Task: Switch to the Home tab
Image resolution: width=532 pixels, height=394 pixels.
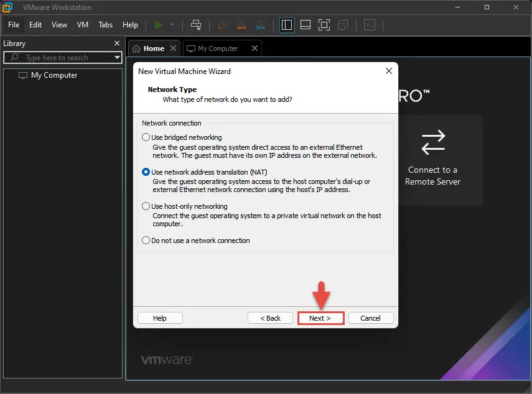Action: coord(154,48)
